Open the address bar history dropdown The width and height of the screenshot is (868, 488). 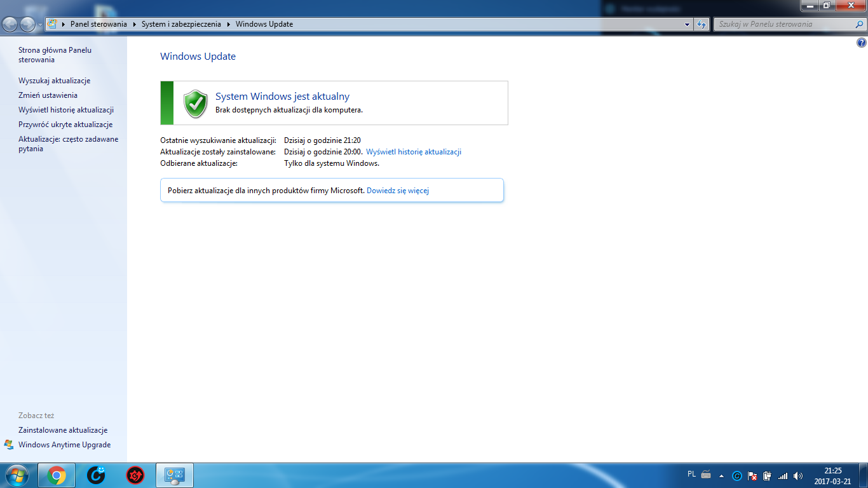688,24
